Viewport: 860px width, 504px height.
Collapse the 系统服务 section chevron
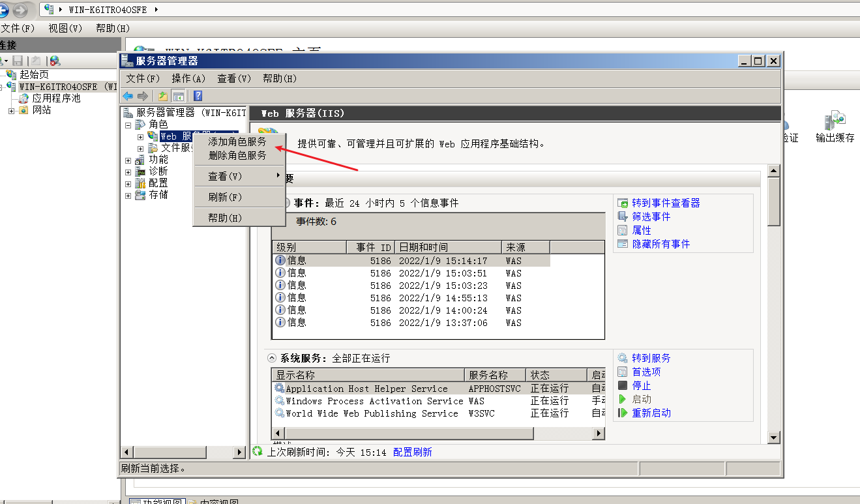pyautogui.click(x=272, y=359)
